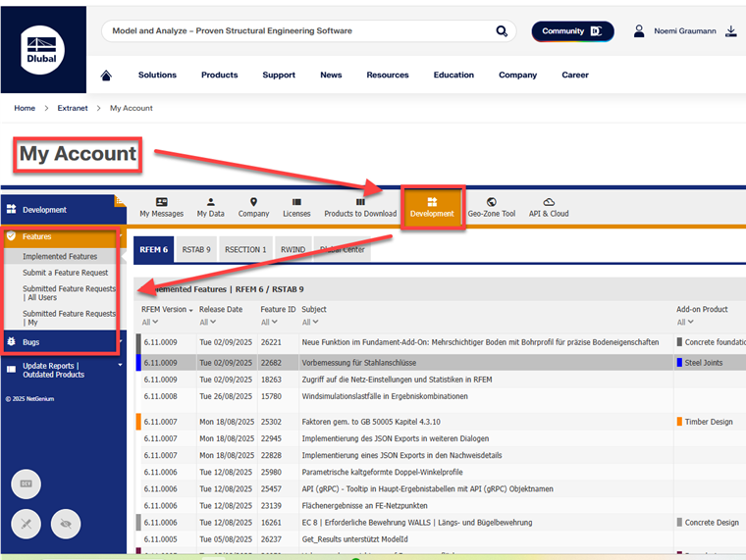This screenshot has width=746, height=560.
Task: Open My Messages icon tab
Action: point(161,207)
